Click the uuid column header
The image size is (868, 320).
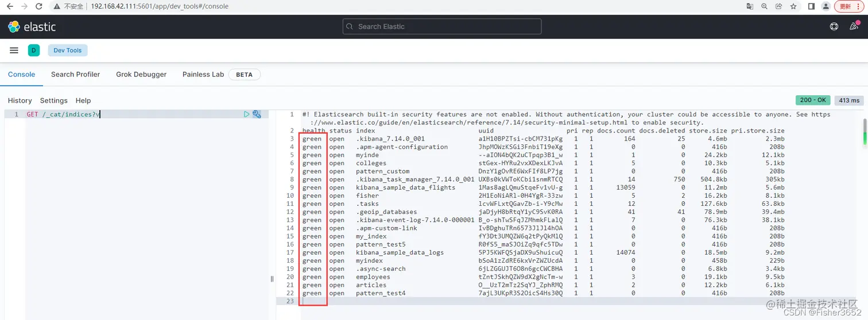pos(486,131)
